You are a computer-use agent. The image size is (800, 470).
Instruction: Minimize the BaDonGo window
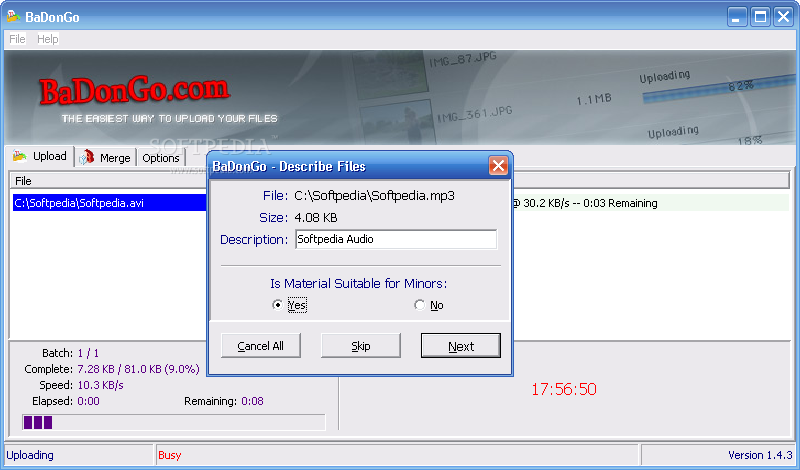[x=736, y=17]
